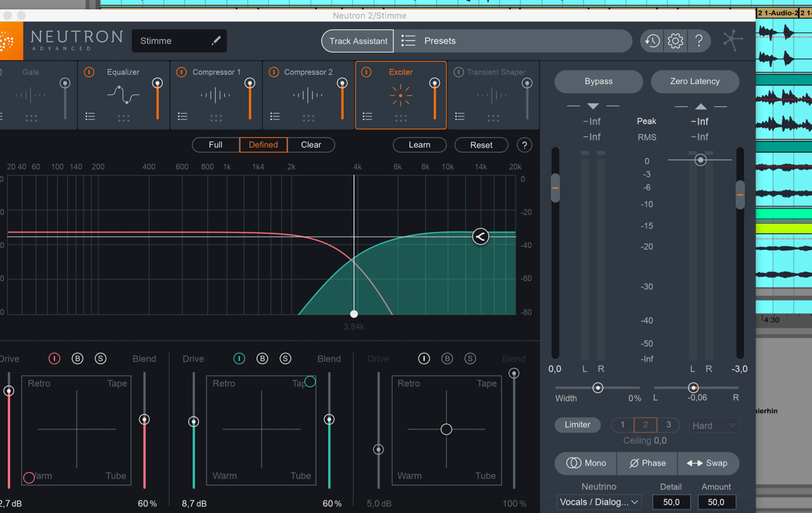Image resolution: width=812 pixels, height=513 pixels.
Task: Click the Learn button
Action: click(x=419, y=145)
